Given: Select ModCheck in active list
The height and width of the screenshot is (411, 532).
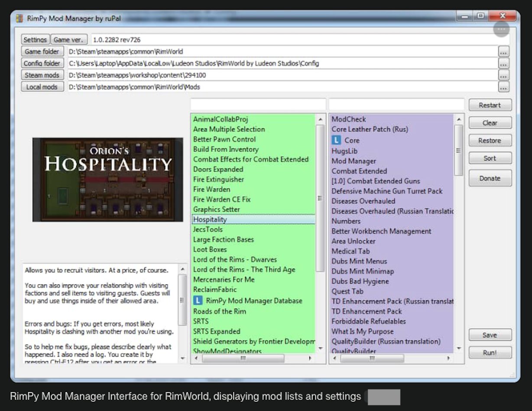Looking at the screenshot, I should [349, 119].
